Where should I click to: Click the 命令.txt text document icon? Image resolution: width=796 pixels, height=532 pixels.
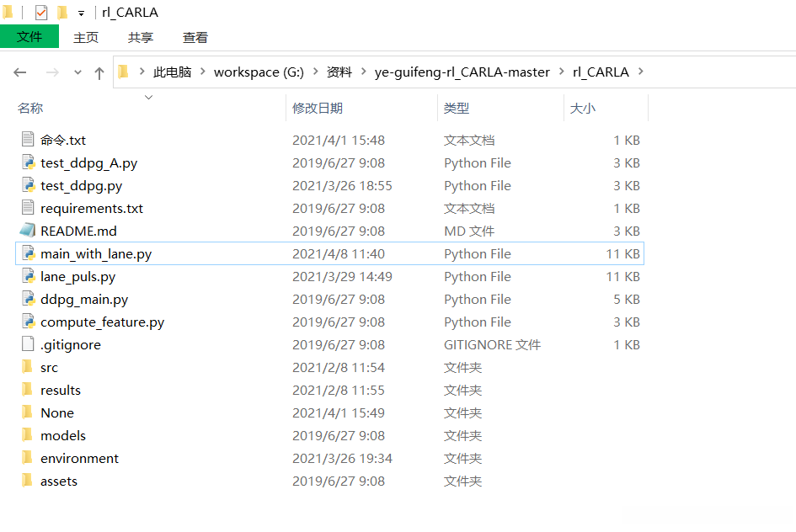point(28,141)
